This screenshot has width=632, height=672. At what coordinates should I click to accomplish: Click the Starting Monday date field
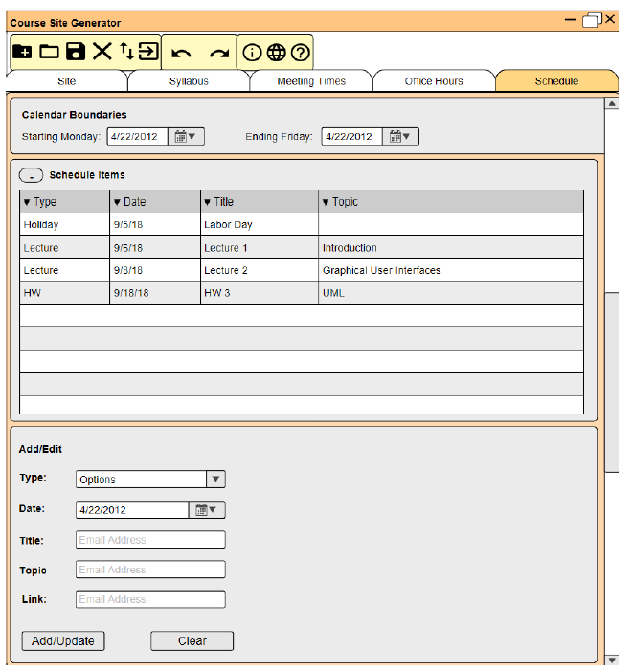click(x=137, y=137)
